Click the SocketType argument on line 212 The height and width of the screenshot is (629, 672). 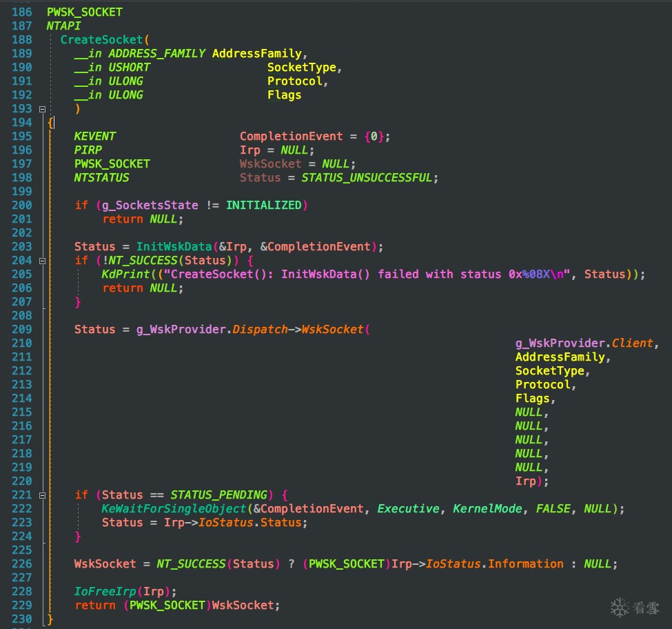click(550, 371)
